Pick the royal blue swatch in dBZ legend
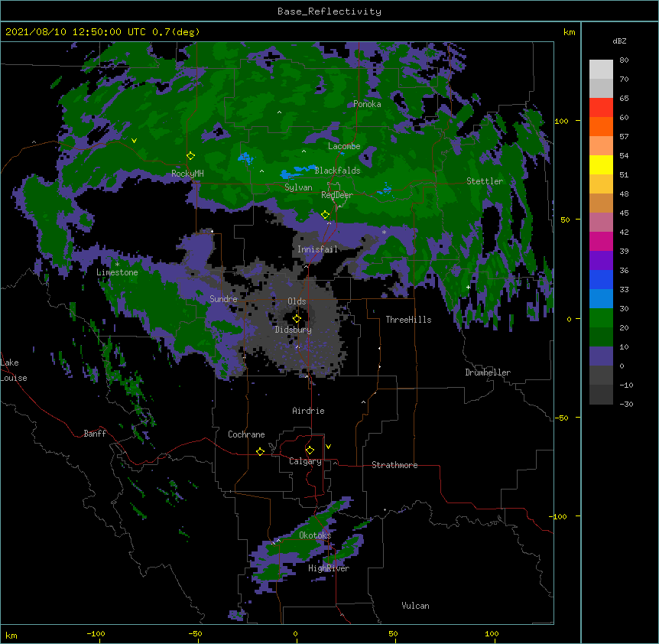 tap(601, 279)
